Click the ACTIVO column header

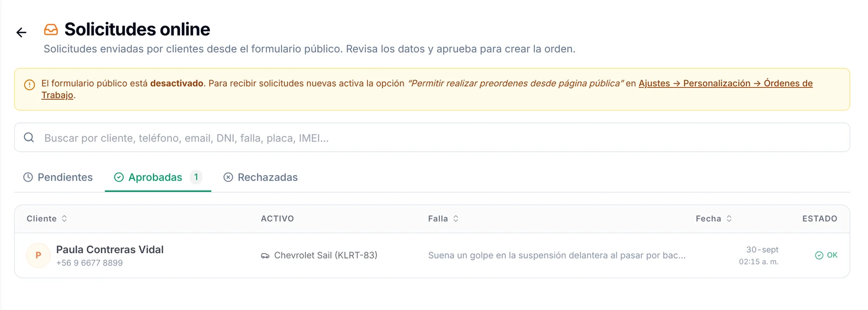coord(277,218)
